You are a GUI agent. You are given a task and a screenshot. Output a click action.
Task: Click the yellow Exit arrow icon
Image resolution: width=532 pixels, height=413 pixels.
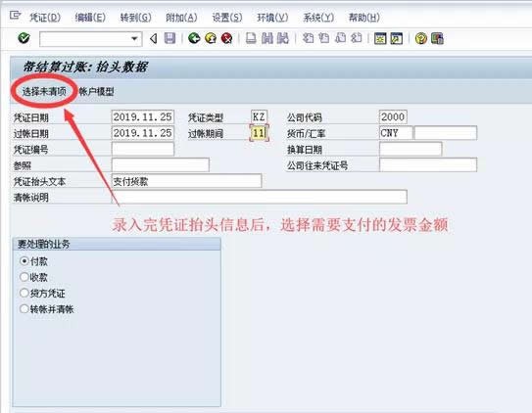pyautogui.click(x=211, y=38)
